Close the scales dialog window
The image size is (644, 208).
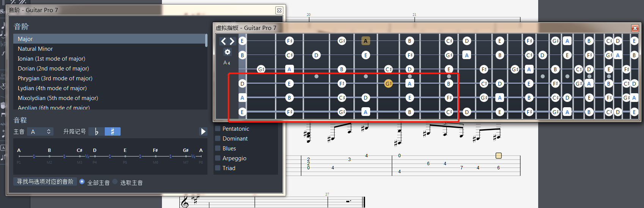pos(279,10)
